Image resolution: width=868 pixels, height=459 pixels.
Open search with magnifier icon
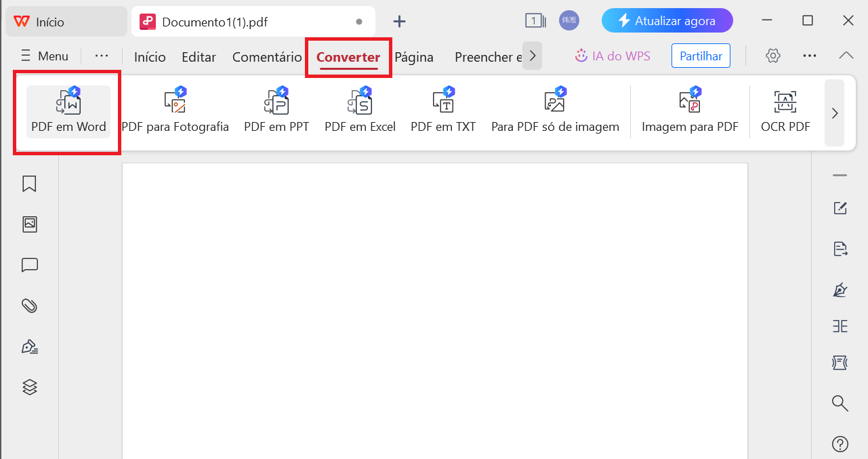tap(840, 403)
